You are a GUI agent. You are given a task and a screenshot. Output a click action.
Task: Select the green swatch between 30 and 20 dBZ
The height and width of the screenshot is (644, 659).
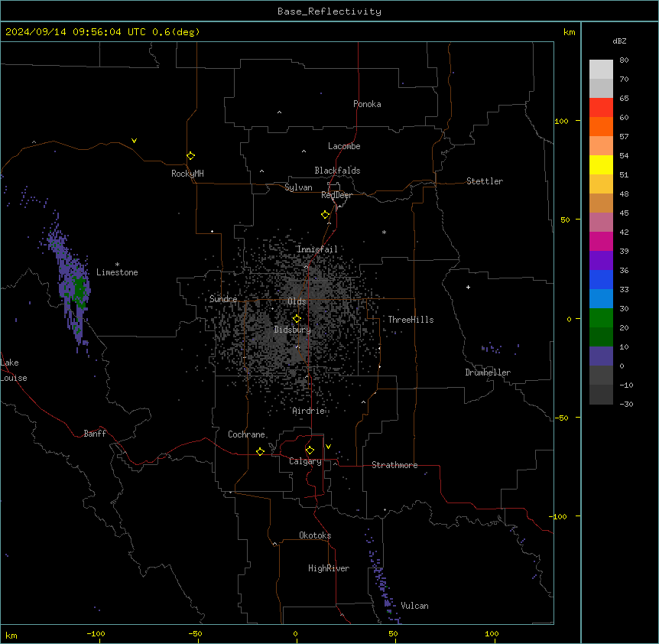click(x=601, y=318)
